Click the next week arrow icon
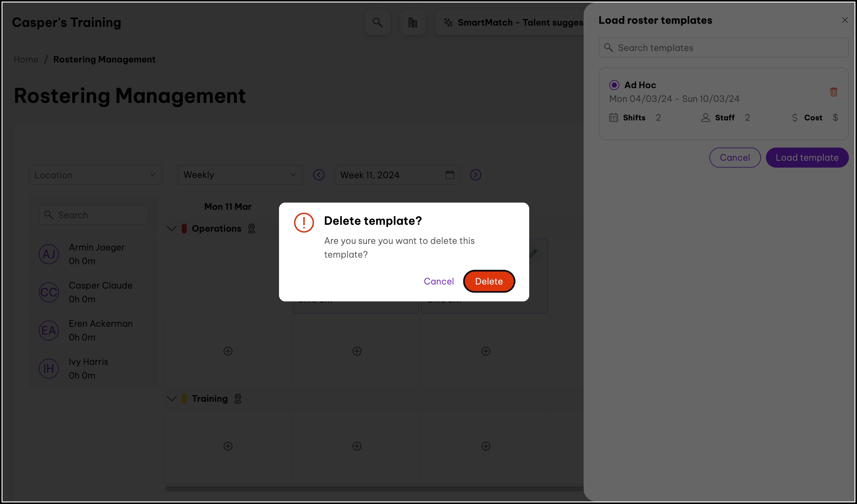The height and width of the screenshot is (504, 857). (475, 175)
